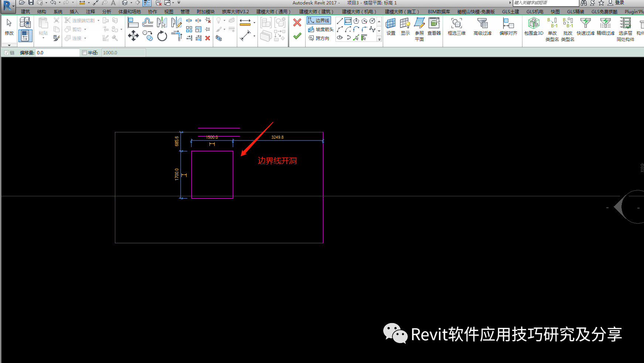Viewport: 644px width, 363px height.
Task: Open the 3D view dropdown arrow
Action: (131, 3)
